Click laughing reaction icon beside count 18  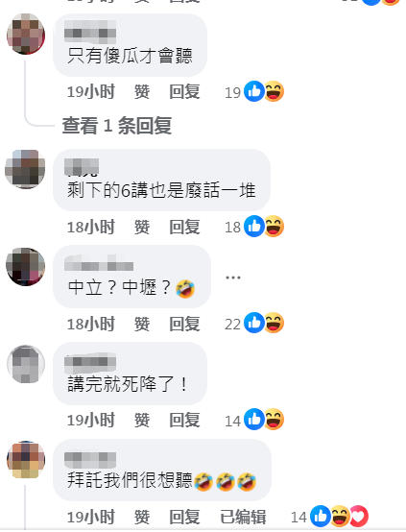point(274,227)
